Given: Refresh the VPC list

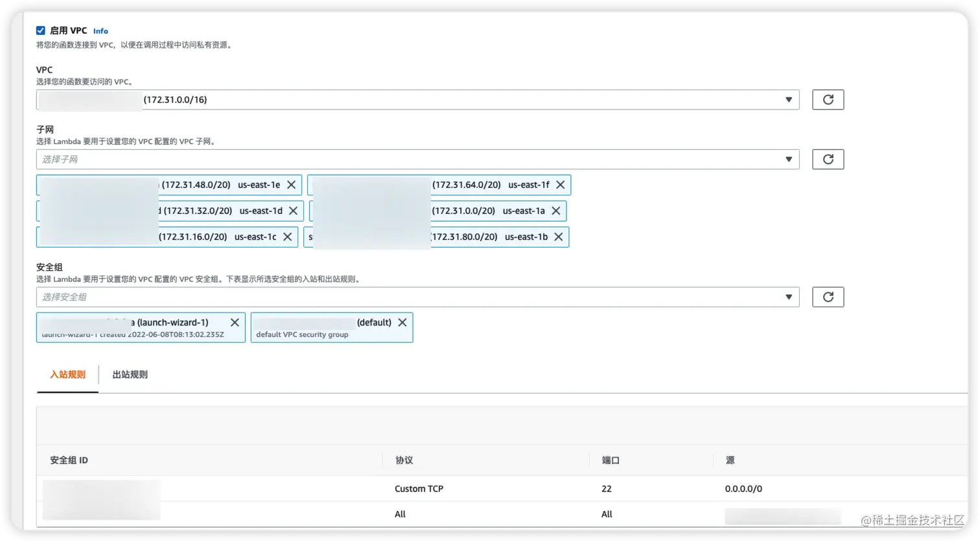Looking at the screenshot, I should [x=828, y=100].
